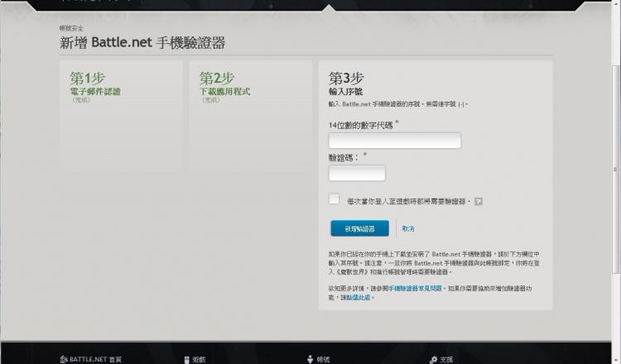
Task: Click the 下載應用程式 step label
Action: (225, 91)
